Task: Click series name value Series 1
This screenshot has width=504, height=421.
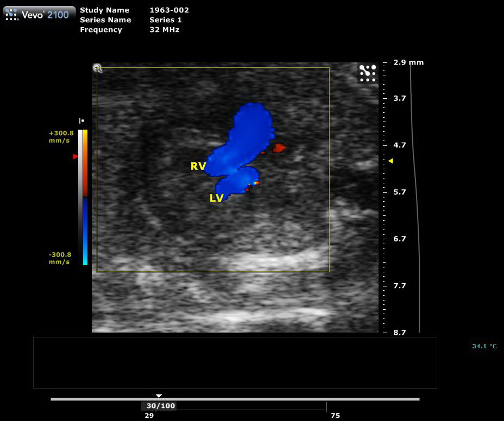Action: pyautogui.click(x=166, y=20)
